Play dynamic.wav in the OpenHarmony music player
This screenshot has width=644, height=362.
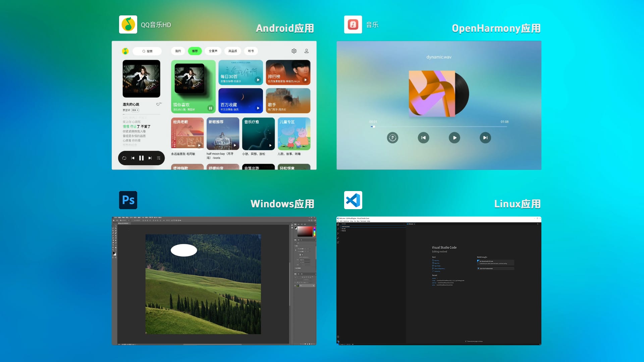454,138
